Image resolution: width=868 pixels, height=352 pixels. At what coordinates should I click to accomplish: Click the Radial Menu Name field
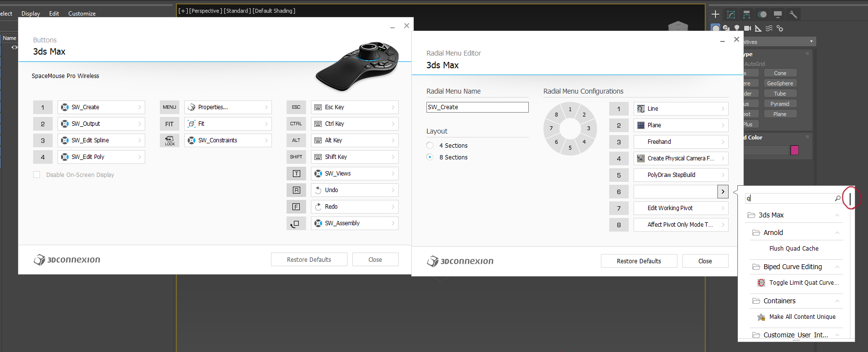point(478,107)
